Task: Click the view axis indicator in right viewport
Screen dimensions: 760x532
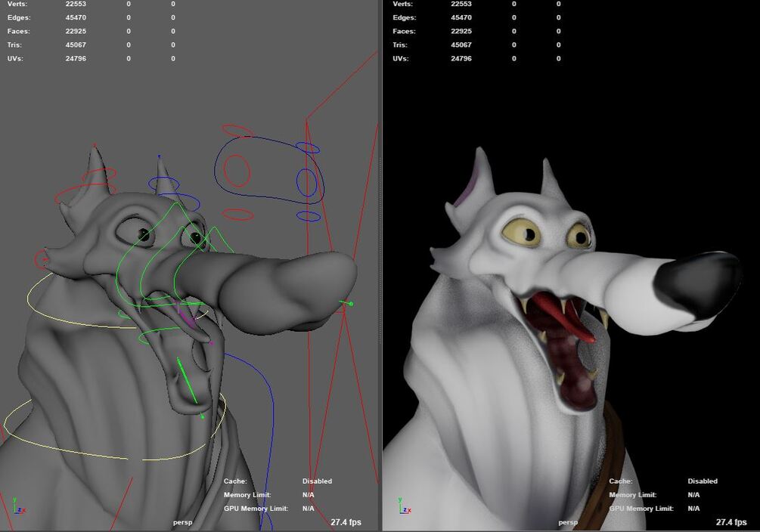Action: pyautogui.click(x=403, y=506)
